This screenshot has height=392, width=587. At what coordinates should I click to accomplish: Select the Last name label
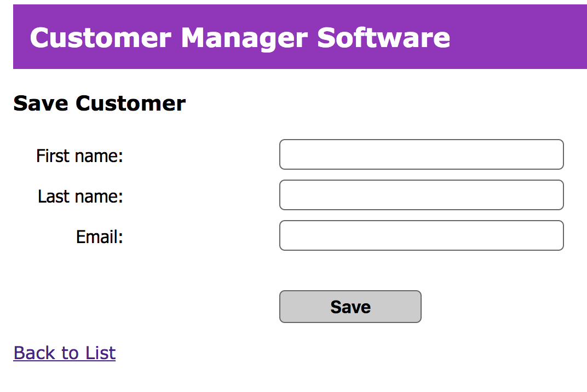click(x=79, y=196)
